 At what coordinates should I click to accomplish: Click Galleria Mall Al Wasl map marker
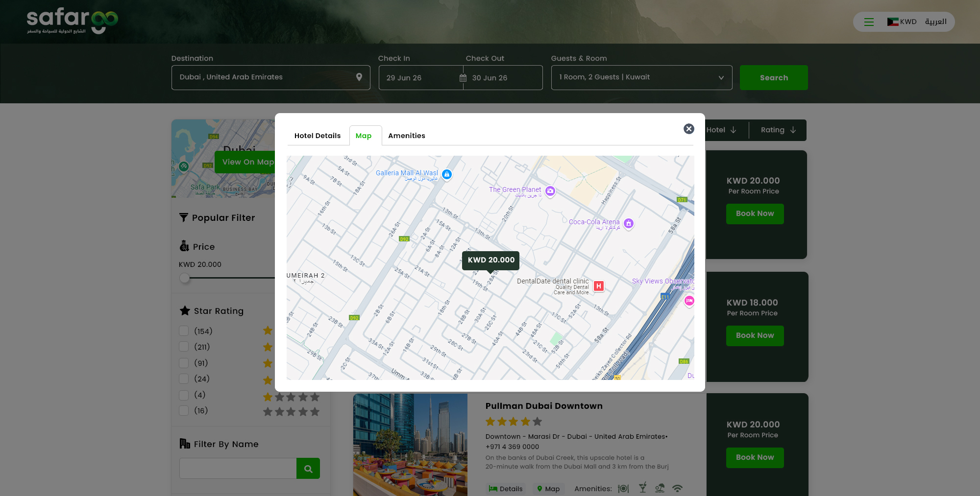click(x=446, y=174)
